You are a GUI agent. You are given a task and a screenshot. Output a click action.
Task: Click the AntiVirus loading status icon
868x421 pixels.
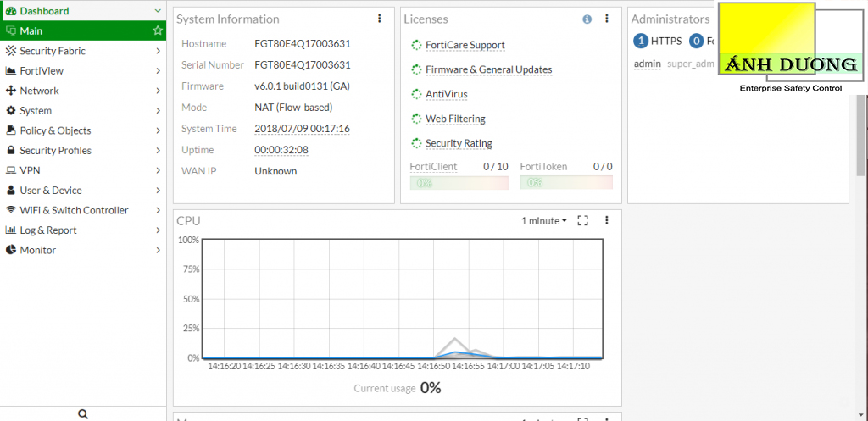[416, 95]
